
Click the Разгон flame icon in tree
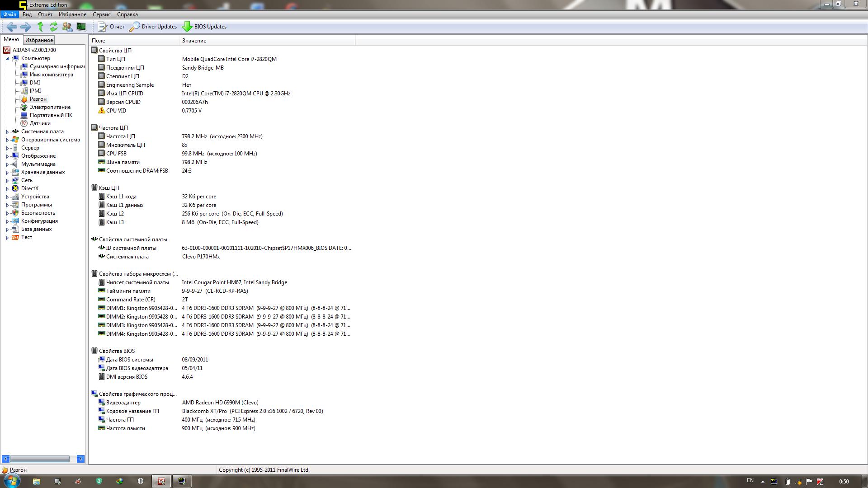click(x=24, y=99)
